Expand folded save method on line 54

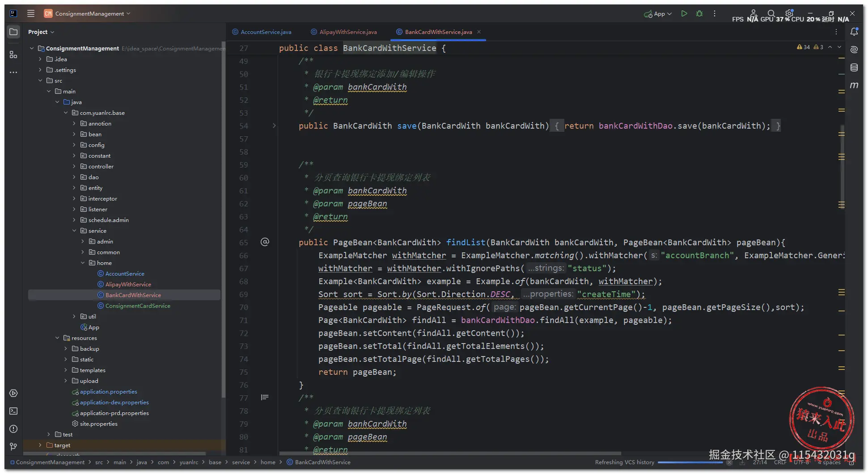click(x=274, y=126)
